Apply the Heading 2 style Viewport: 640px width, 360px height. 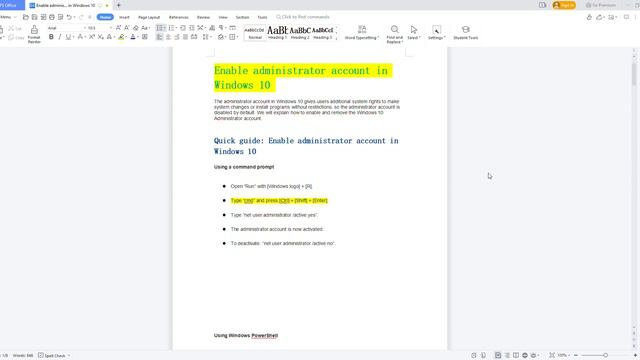click(x=300, y=33)
